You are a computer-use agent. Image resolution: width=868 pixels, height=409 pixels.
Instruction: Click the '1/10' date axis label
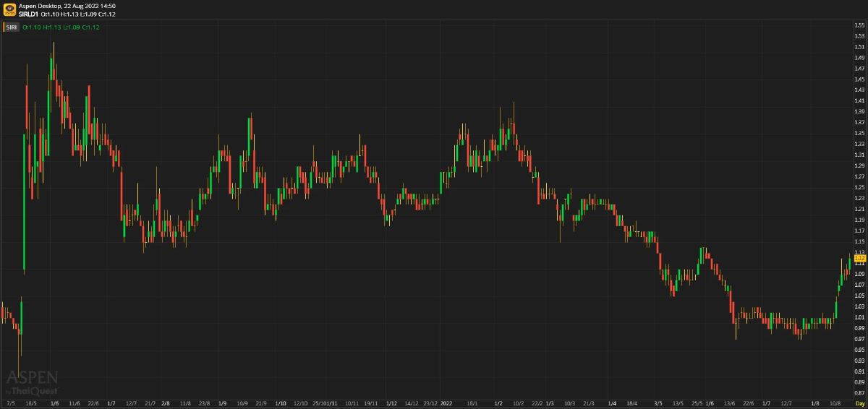[281, 402]
